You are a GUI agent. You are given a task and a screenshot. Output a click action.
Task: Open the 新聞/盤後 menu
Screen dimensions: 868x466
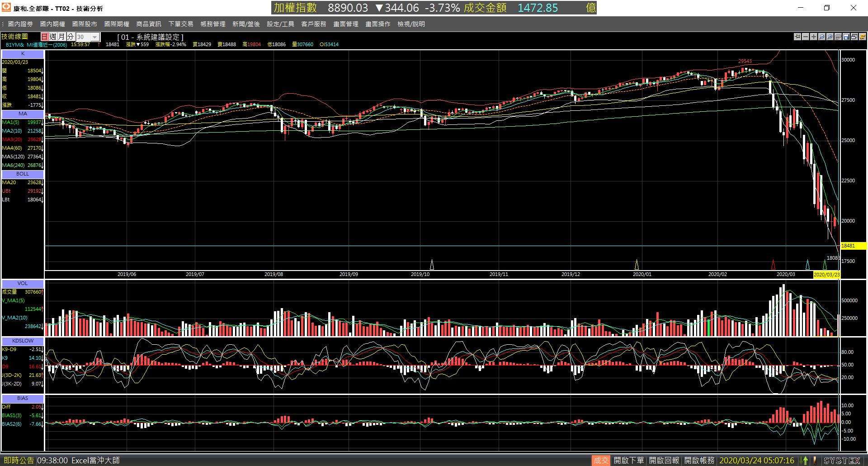[246, 24]
